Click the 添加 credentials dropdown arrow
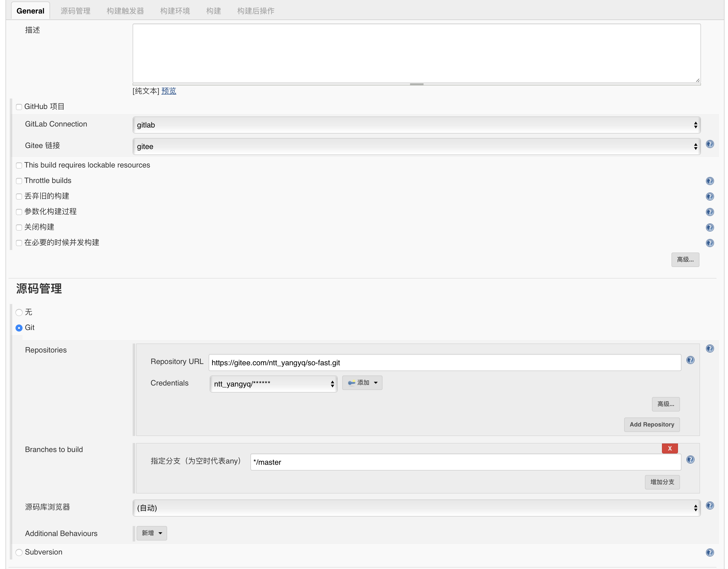Screen dimensions: 728x569 coord(375,383)
